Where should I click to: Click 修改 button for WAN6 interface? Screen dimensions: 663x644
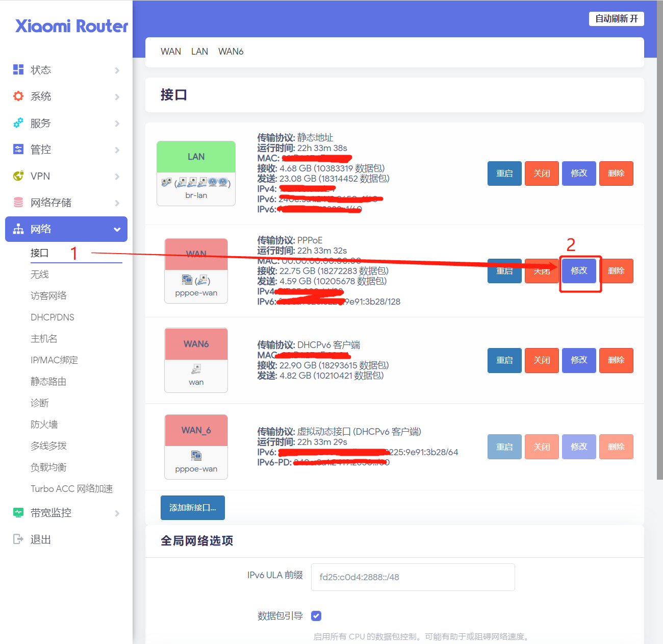click(579, 360)
